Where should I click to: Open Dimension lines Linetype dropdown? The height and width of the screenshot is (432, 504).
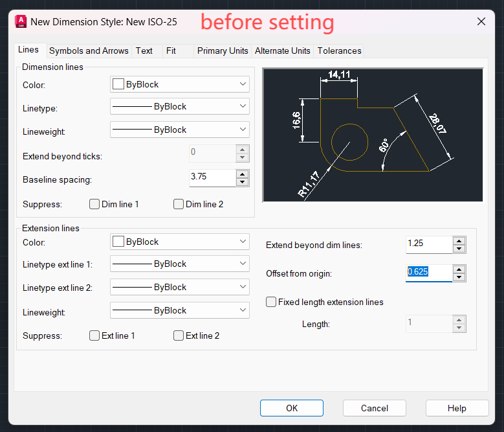point(179,106)
